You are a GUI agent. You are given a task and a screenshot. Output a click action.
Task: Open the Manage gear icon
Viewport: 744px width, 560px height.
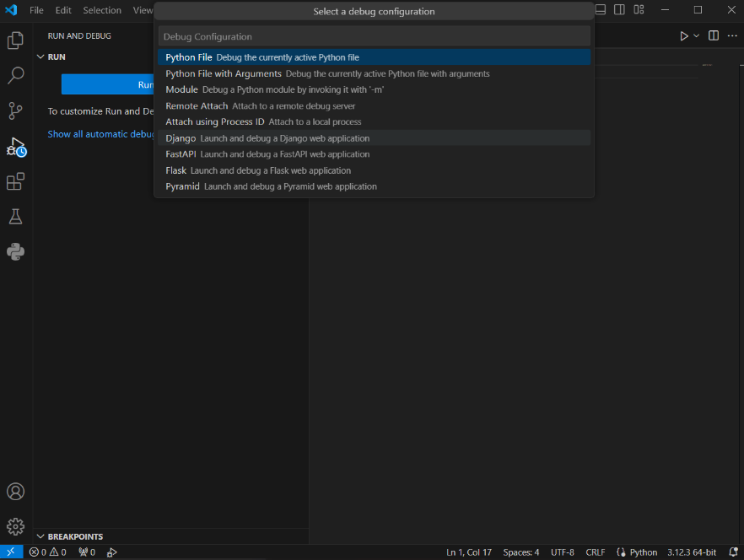(x=15, y=526)
